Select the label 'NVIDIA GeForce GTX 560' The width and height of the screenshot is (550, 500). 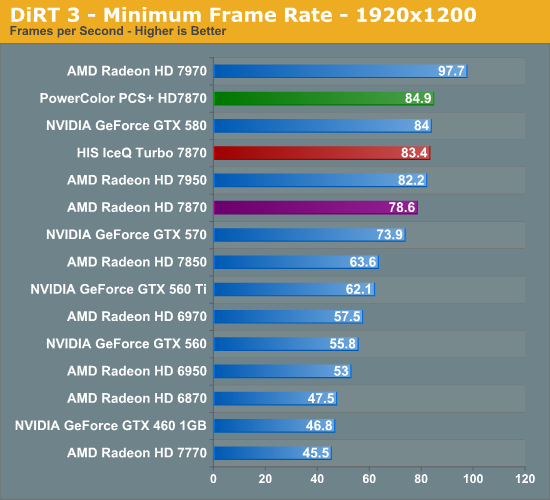[126, 344]
